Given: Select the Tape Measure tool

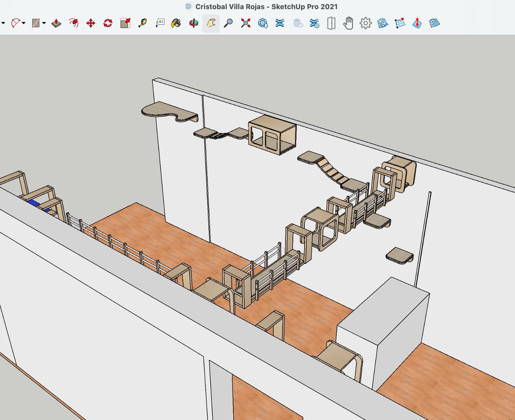Looking at the screenshot, I should 142,23.
